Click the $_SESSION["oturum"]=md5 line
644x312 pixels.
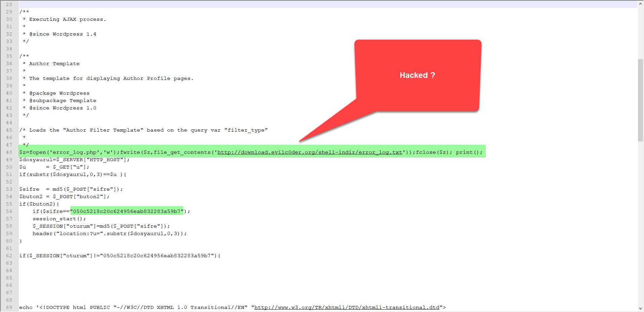(x=101, y=226)
